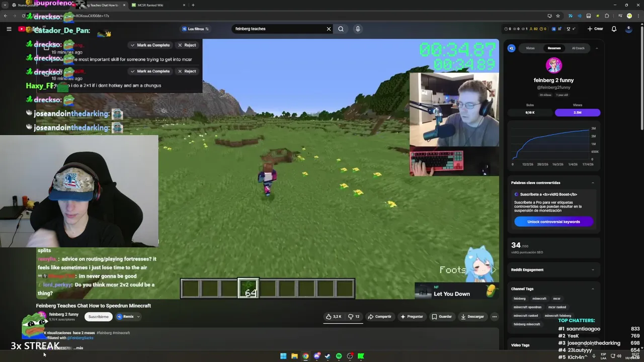Open Spotify from the taskbar

click(x=339, y=356)
